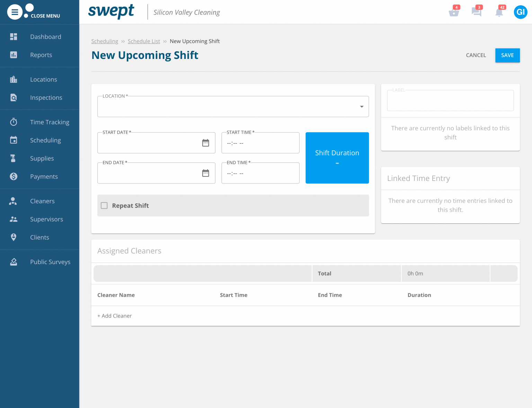The image size is (532, 408).
Task: Select the Reports sidebar icon
Action: click(14, 55)
